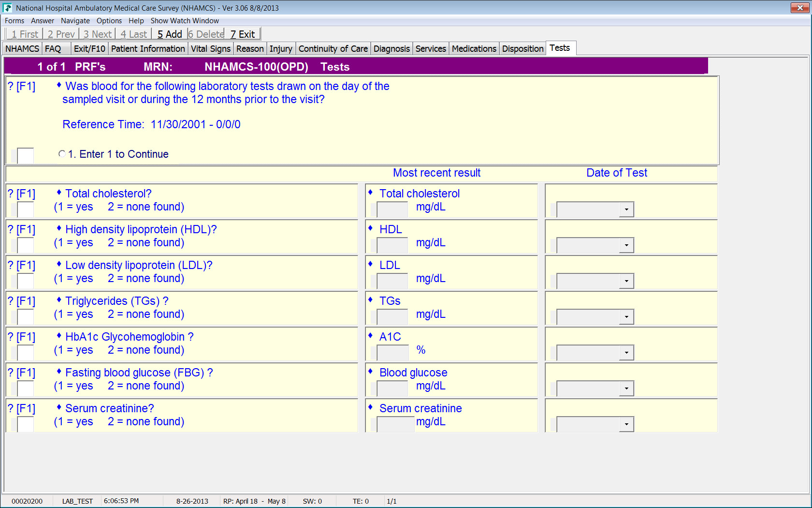Switch to the Patient Information tab

(x=148, y=49)
